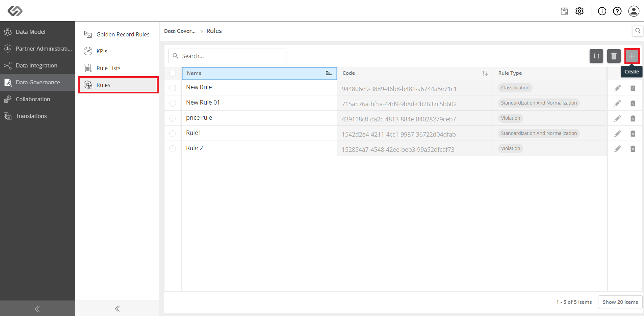Delete the New Rule 01 row

coord(633,103)
